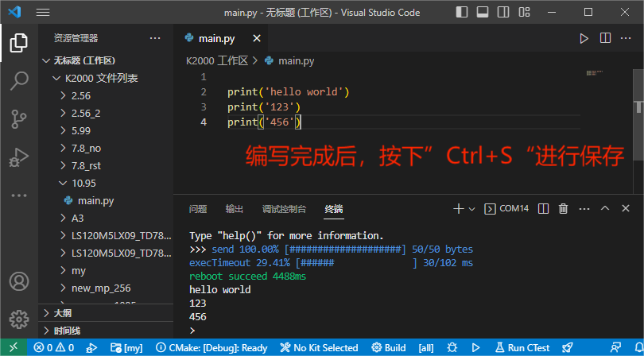
Task: Open the Explorer view in activity bar
Action: [19, 43]
